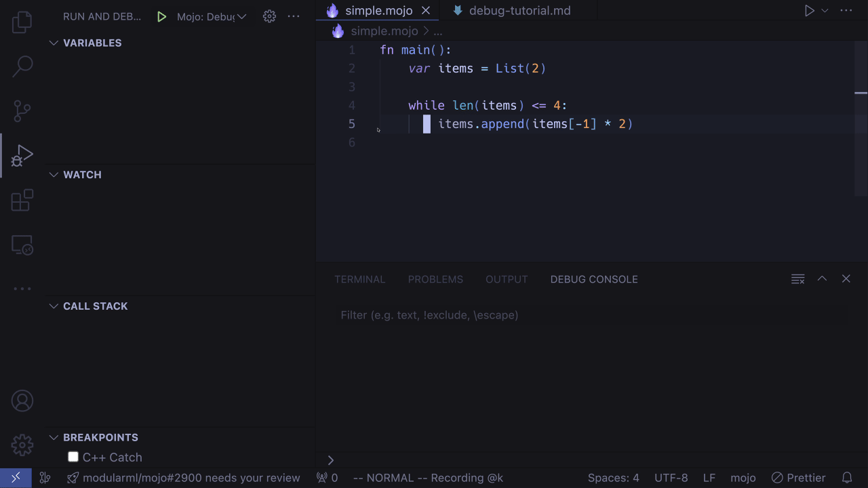868x488 pixels.
Task: Open ports forwarded indicator showing 0
Action: 327,478
